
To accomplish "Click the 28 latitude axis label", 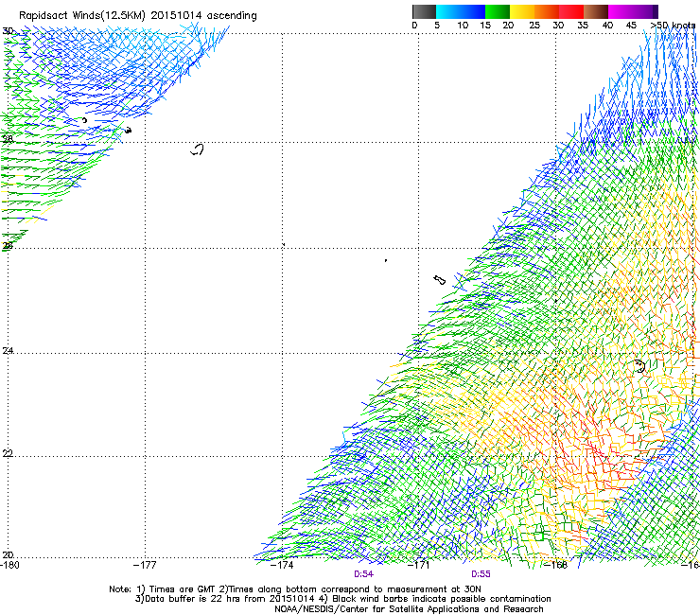I will [8, 139].
